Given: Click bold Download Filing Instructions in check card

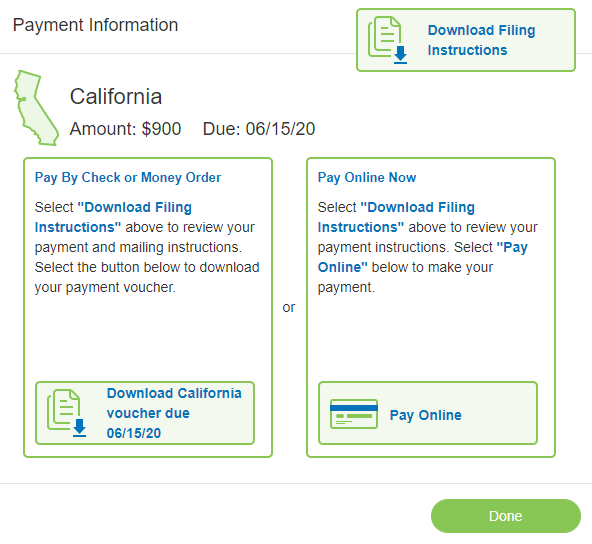Looking at the screenshot, I should coord(113,217).
